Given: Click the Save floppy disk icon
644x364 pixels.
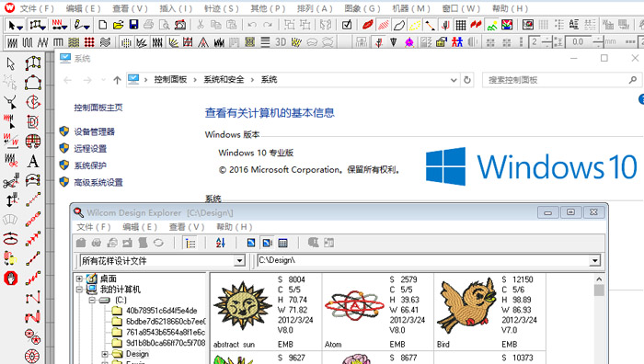Looking at the screenshot, I should click(134, 25).
